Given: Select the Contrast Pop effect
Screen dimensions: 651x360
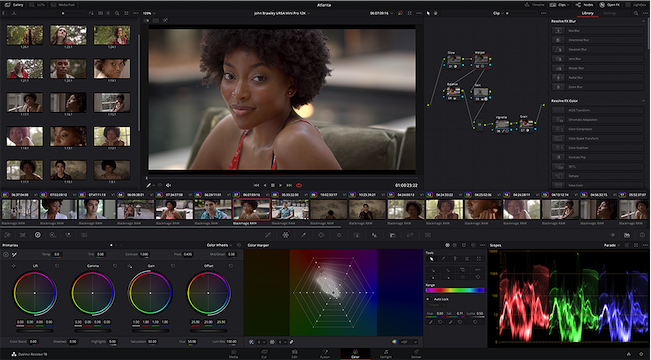Looking at the screenshot, I should point(598,157).
